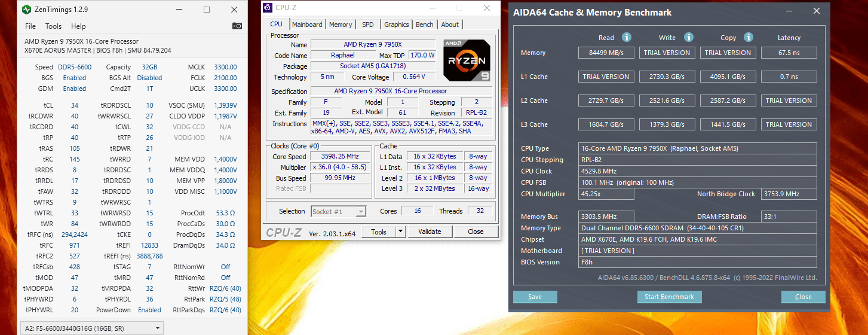The width and height of the screenshot is (868, 335).
Task: Click the Multiplier x 36.0 field in CPU-Z
Action: (339, 167)
